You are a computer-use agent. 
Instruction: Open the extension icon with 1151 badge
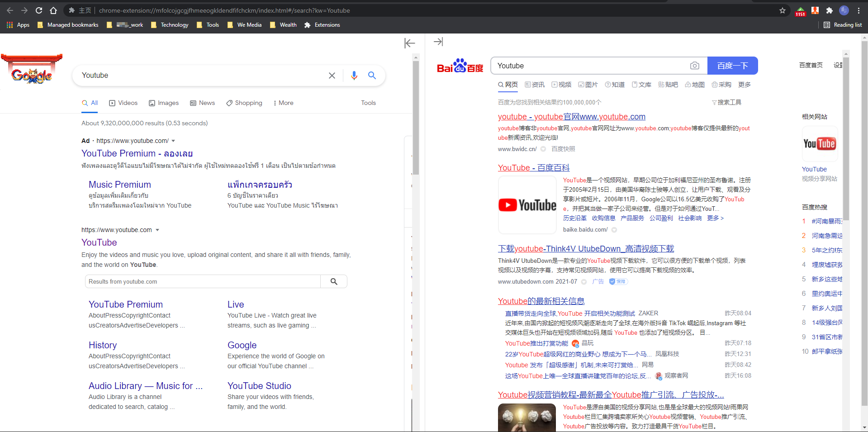click(800, 11)
